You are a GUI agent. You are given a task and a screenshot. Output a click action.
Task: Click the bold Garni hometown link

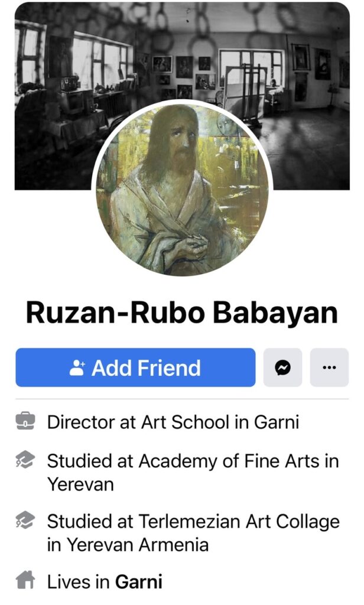click(139, 581)
